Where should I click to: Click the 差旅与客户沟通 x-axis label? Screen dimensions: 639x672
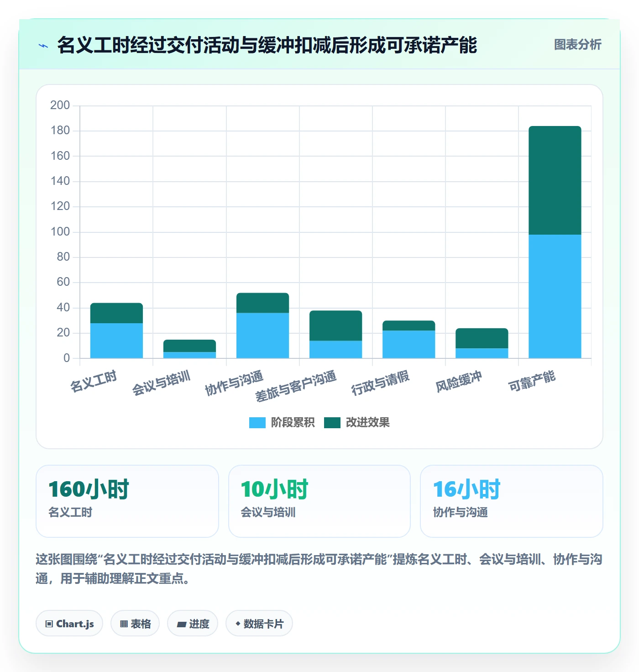(296, 386)
